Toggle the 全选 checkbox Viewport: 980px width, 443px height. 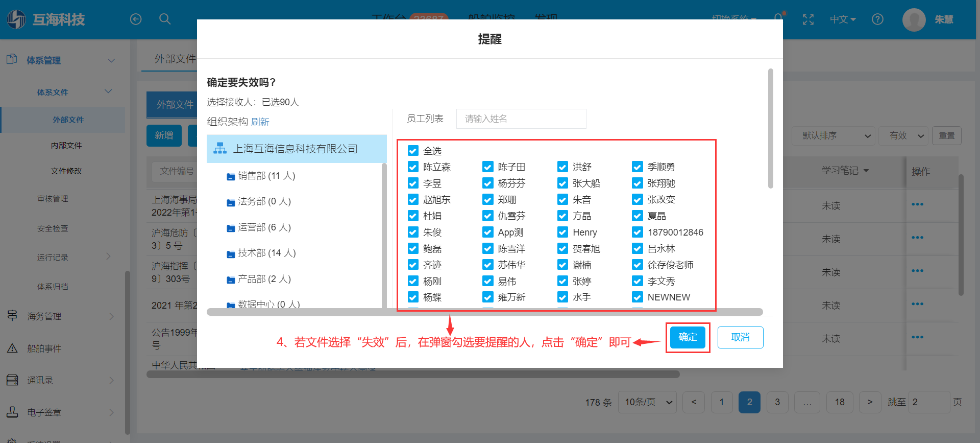coord(413,151)
